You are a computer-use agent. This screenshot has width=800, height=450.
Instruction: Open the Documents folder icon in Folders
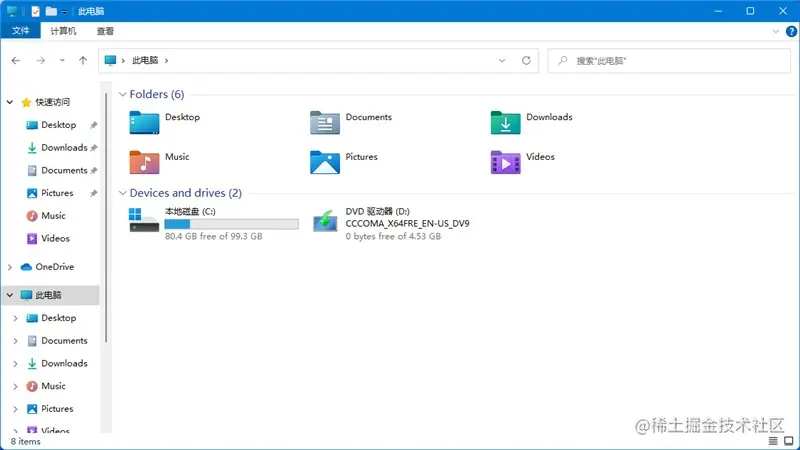pos(325,123)
